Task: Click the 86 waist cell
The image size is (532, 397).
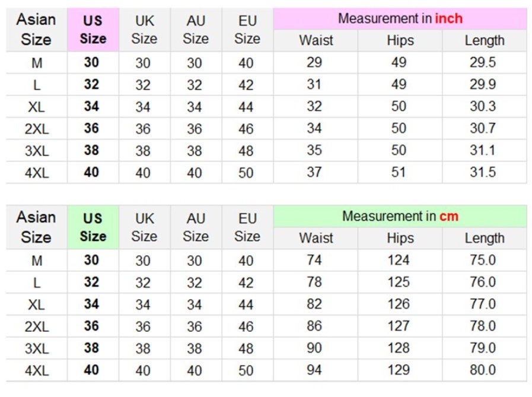Action: (314, 326)
